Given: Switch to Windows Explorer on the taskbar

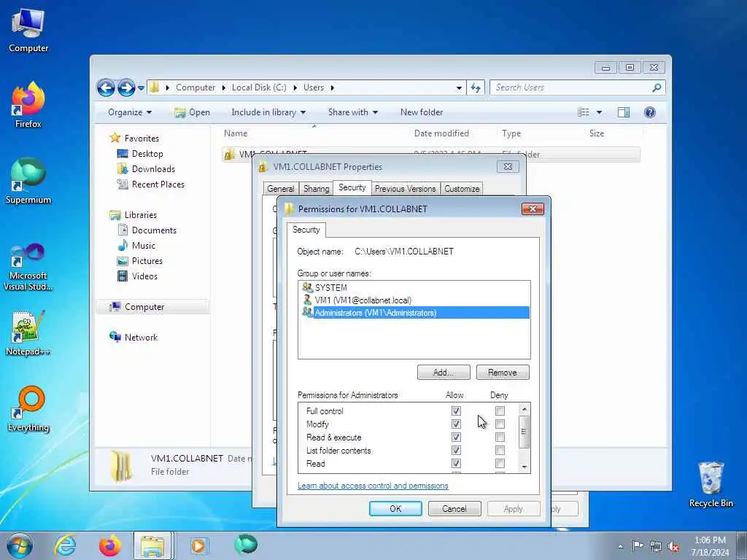Looking at the screenshot, I should pyautogui.click(x=152, y=545).
